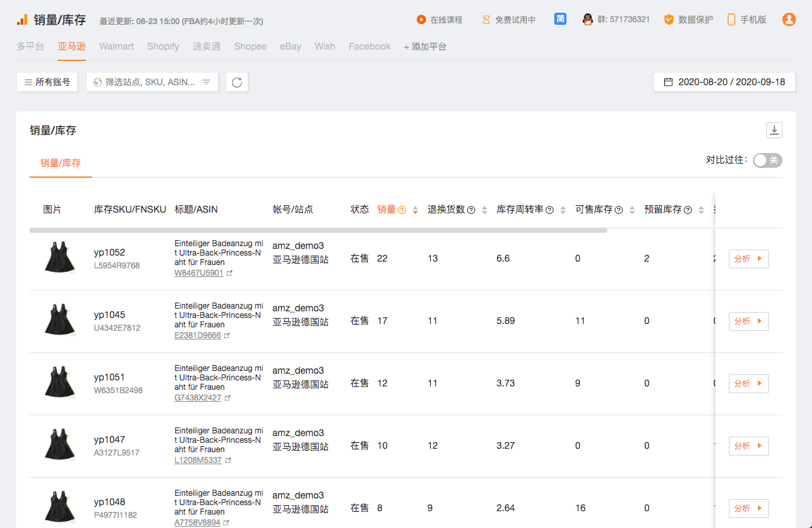Open ASIN link E2381D9666
This screenshot has height=528, width=812.
point(197,335)
